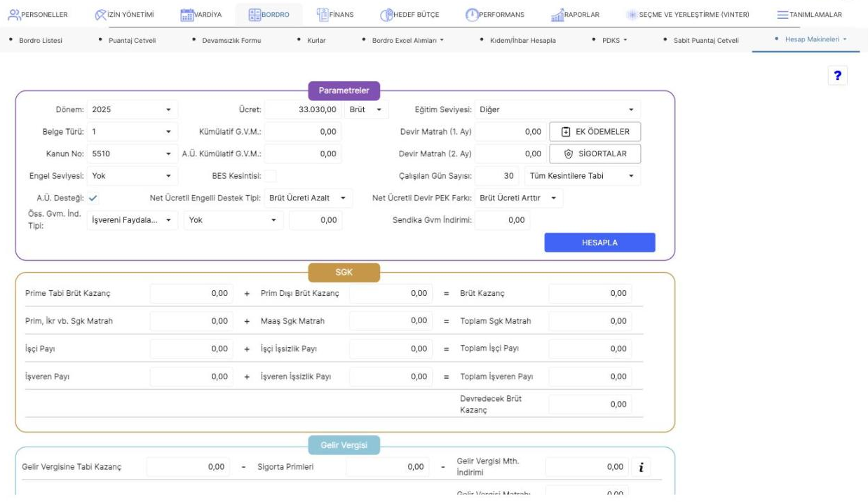This screenshot has height=502, width=868.
Task: Open the Eğitim Seviyesi dropdown
Action: 557,109
